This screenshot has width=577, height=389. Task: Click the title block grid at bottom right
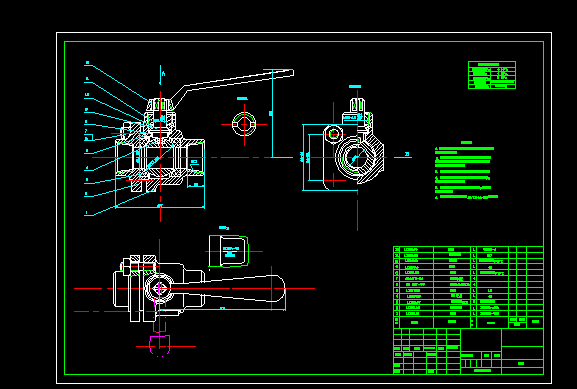pos(468,351)
